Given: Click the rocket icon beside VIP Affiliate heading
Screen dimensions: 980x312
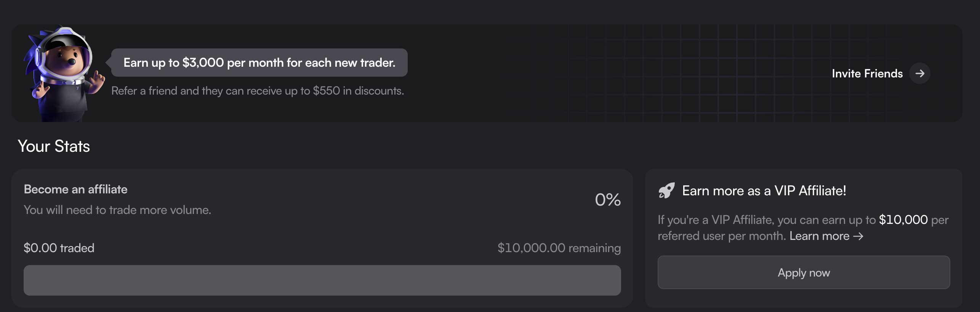Looking at the screenshot, I should click(666, 190).
